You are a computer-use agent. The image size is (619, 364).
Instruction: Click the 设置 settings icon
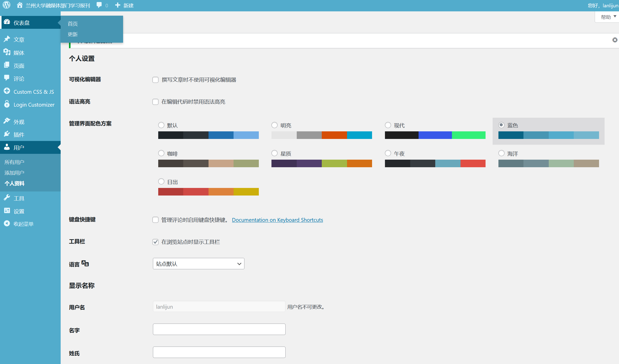[x=7, y=211]
